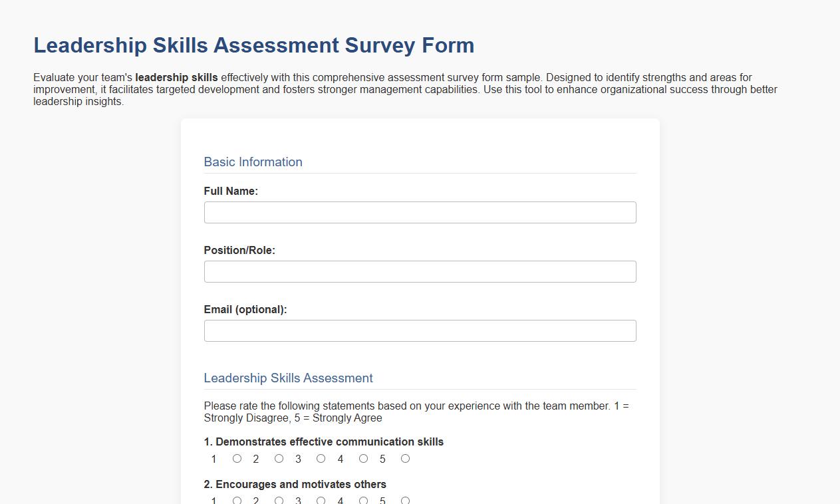
Task: Select rating 5 for communication skills question
Action: point(405,458)
